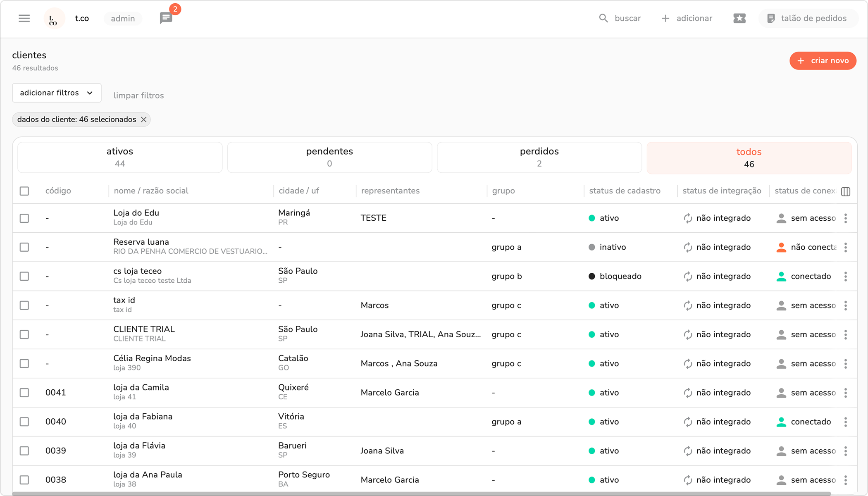Open three-dot menu for Loja do Edu
The height and width of the screenshot is (496, 868).
tap(845, 218)
